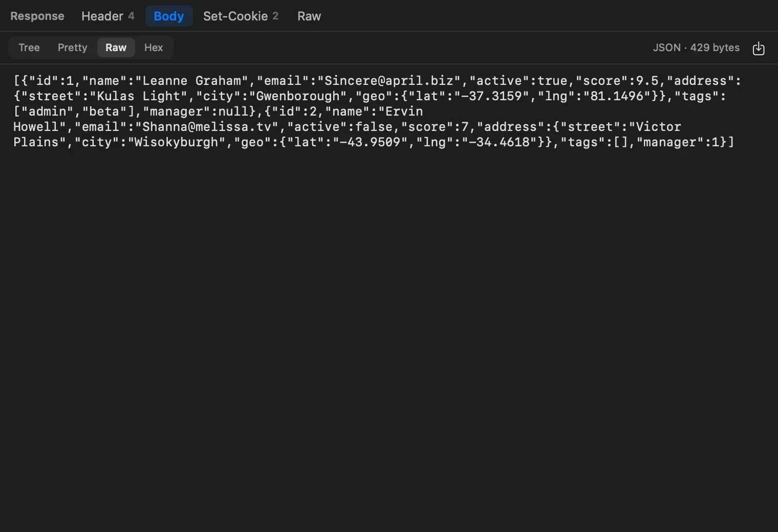Click the Shanna@melissa.tv email value
This screenshot has width=778, height=532.
(207, 127)
